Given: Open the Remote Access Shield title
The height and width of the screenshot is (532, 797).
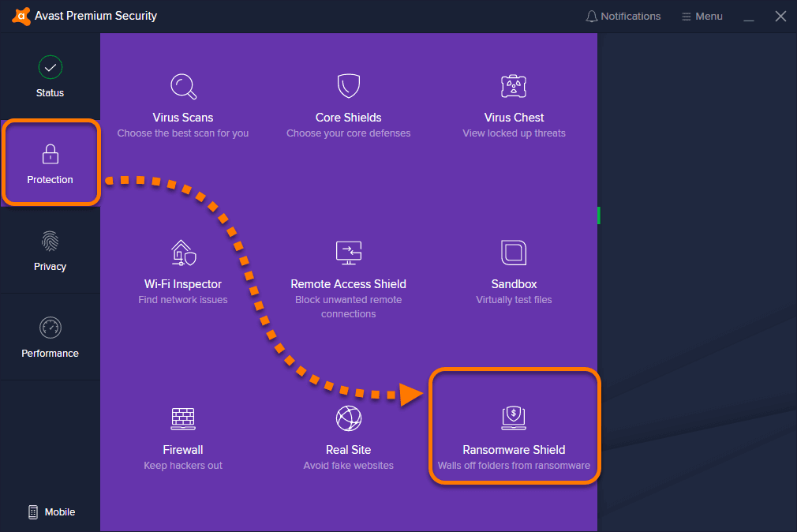Looking at the screenshot, I should point(349,284).
